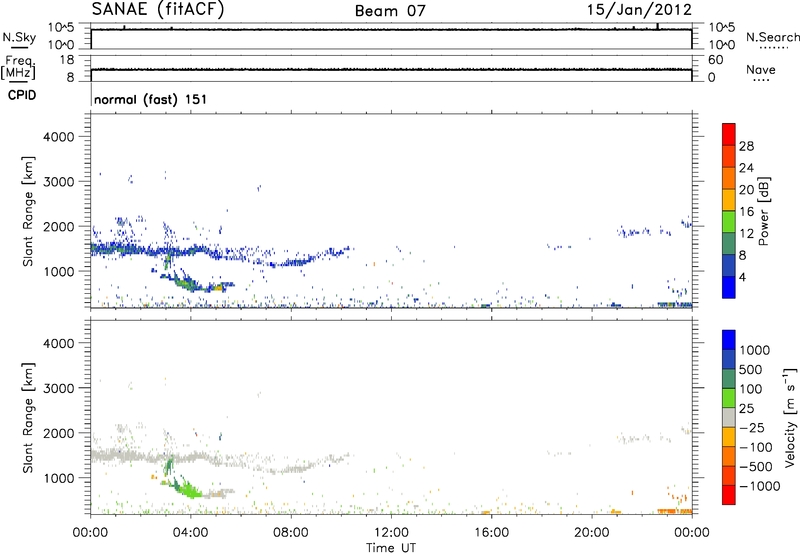Click the N.Sky legend label
The image size is (800, 554).
point(19,37)
